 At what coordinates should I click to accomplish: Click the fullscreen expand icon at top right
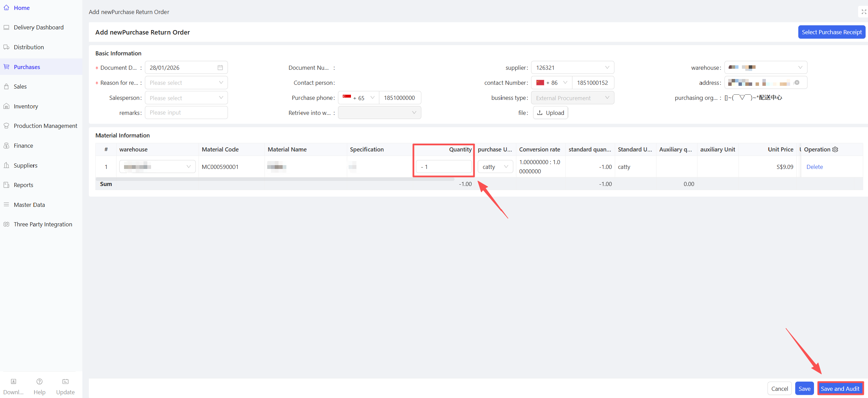coord(864,12)
